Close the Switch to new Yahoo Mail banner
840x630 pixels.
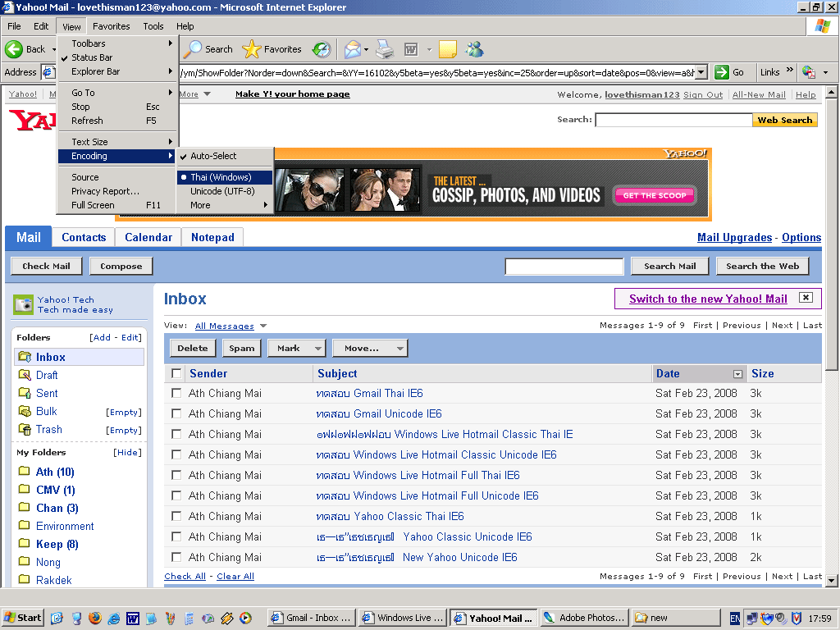[806, 298]
